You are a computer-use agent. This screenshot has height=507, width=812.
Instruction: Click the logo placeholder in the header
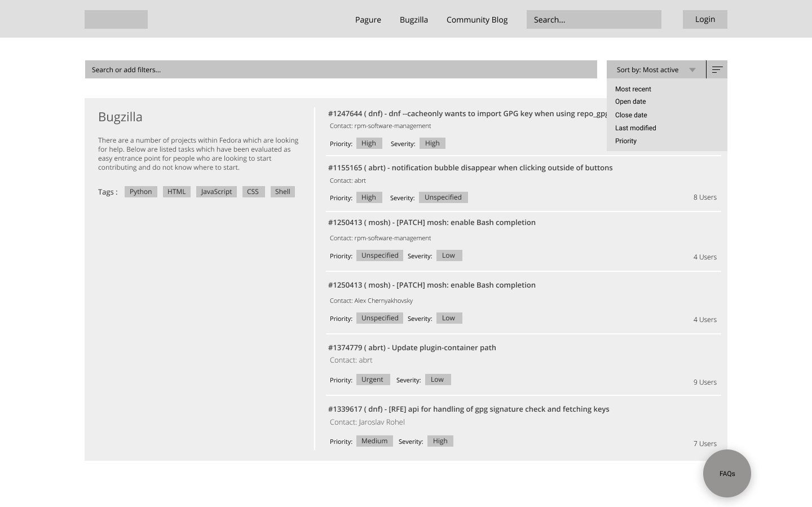pyautogui.click(x=116, y=19)
